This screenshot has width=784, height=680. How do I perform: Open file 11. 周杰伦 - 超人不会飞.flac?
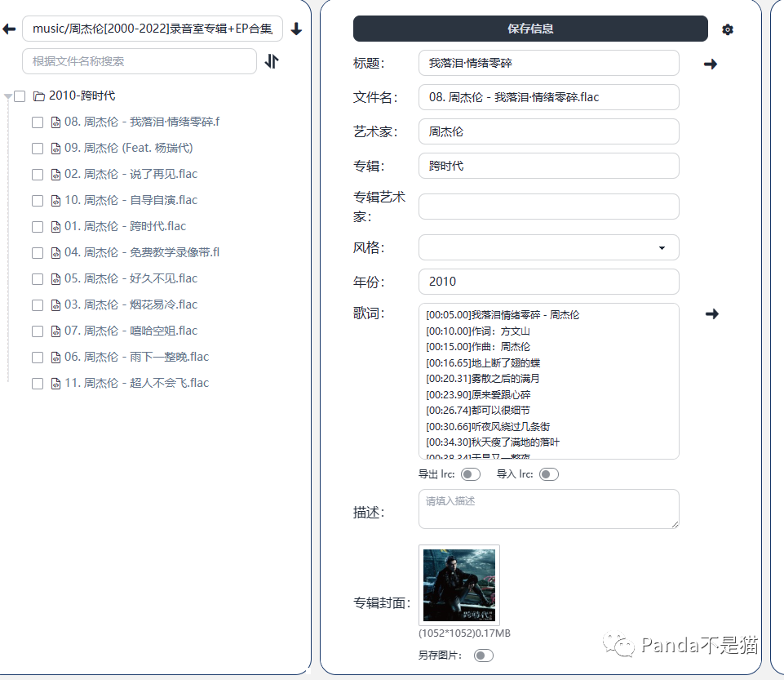[x=136, y=384]
